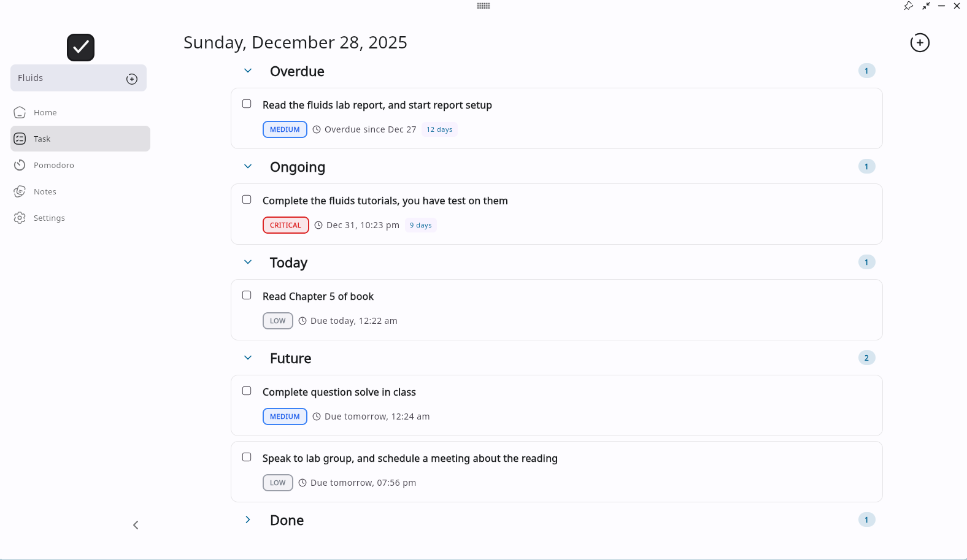Click 'Speak to lab group' task title
The width and height of the screenshot is (967, 560).
point(410,458)
